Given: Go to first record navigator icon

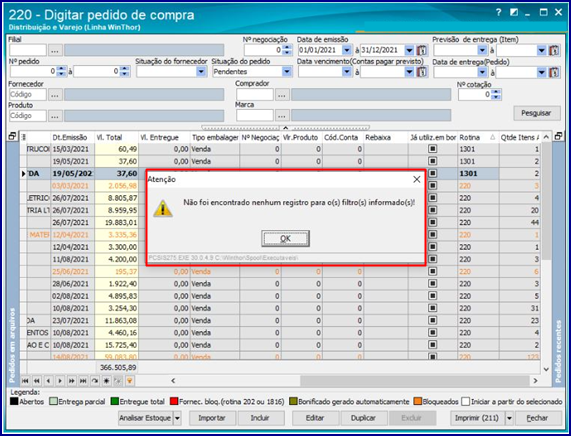Looking at the screenshot, I should coord(25,381).
